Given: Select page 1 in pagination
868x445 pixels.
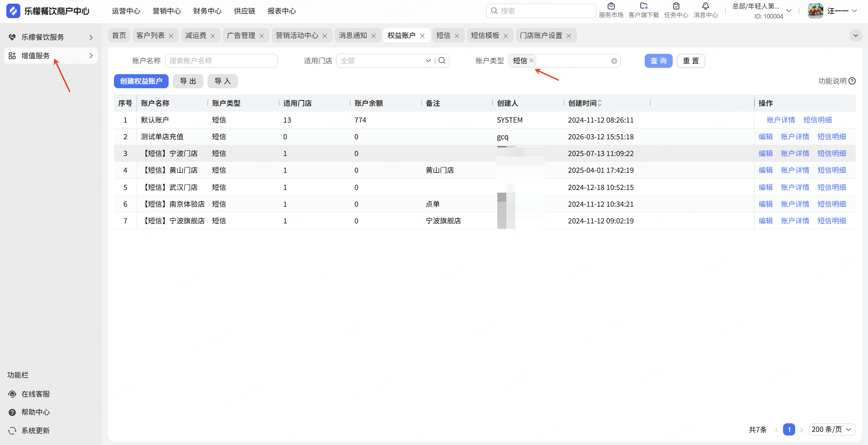Looking at the screenshot, I should click(789, 430).
